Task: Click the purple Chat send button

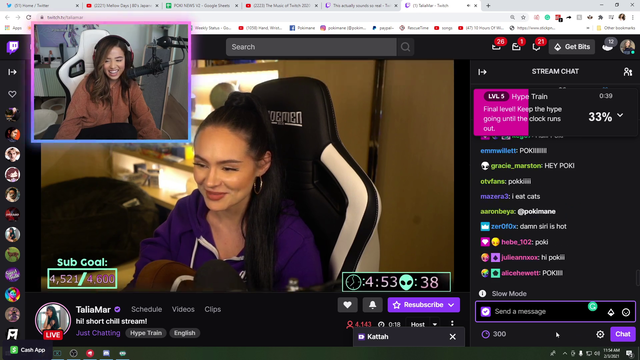Action: coord(623,334)
